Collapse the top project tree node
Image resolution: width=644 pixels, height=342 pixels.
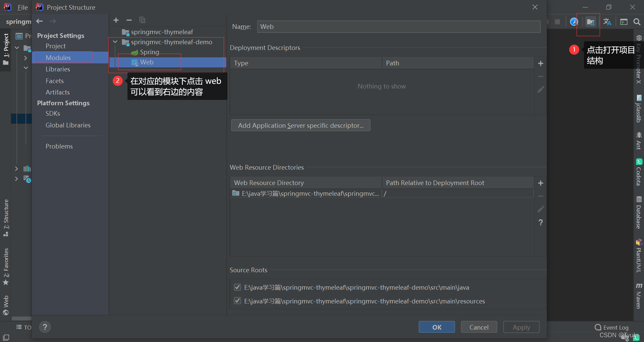17,48
